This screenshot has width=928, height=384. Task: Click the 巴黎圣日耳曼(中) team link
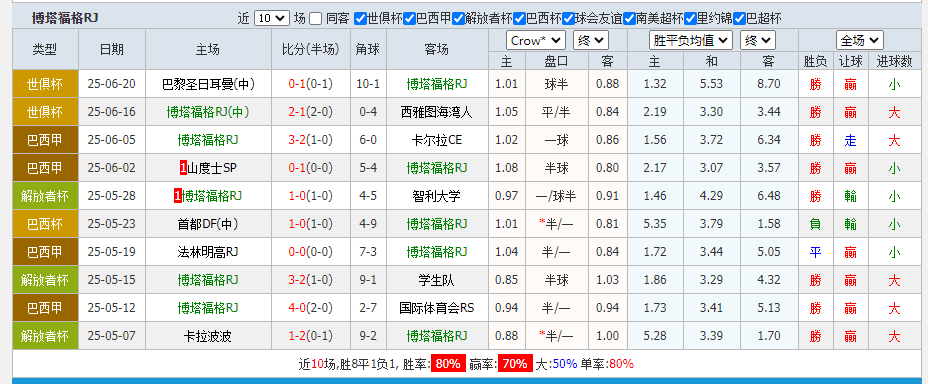[x=208, y=84]
